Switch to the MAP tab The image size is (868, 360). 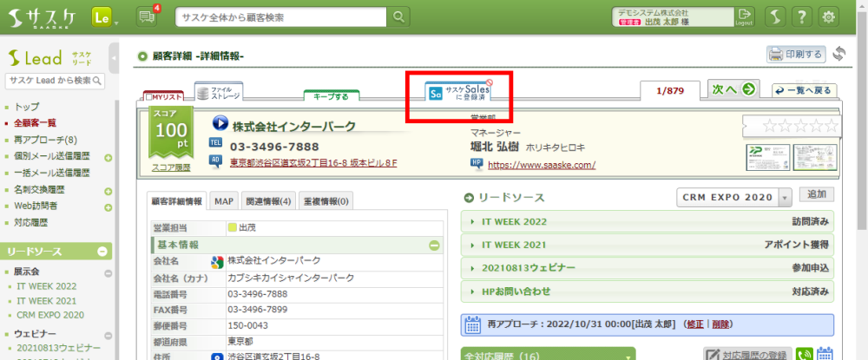(x=224, y=201)
